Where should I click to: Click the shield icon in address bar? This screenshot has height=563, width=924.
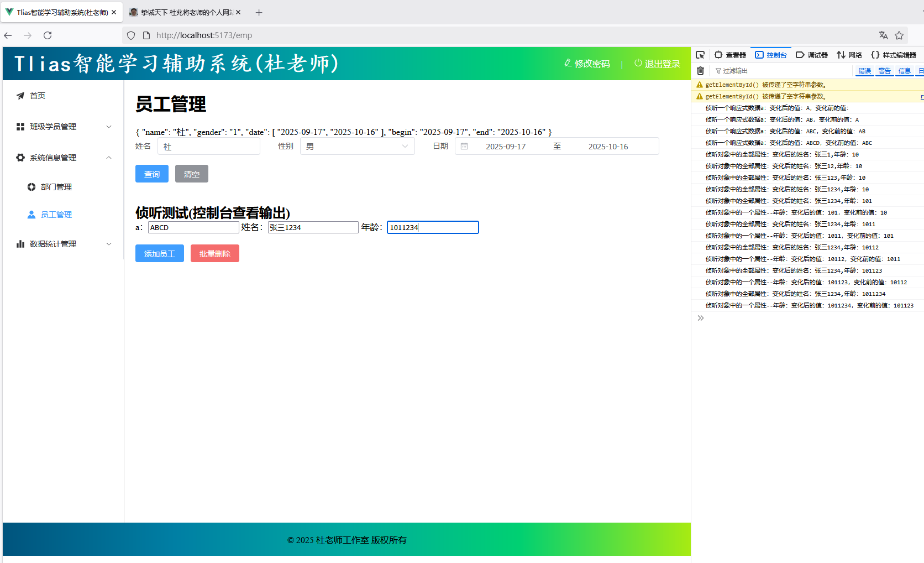point(131,35)
